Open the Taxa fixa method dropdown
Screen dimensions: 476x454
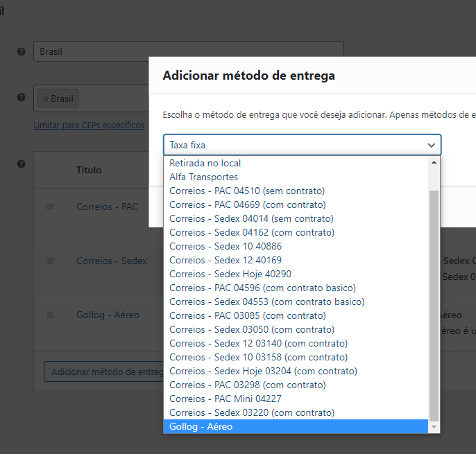click(x=302, y=145)
